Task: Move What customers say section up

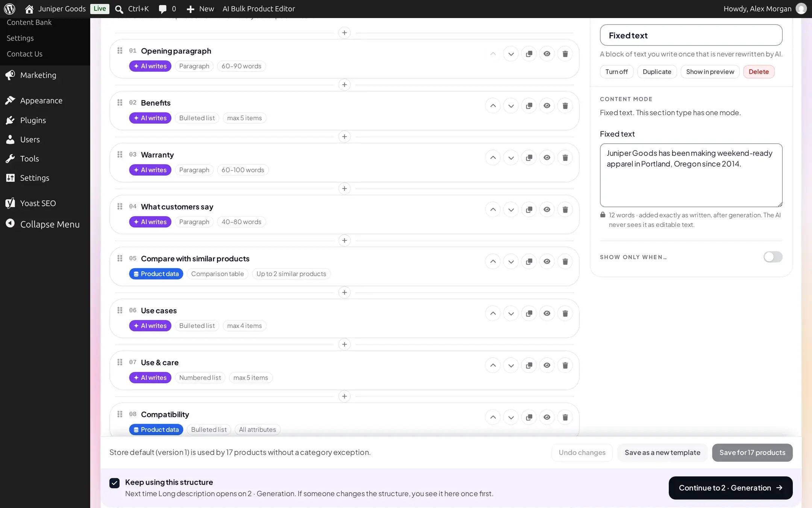Action: pos(493,210)
